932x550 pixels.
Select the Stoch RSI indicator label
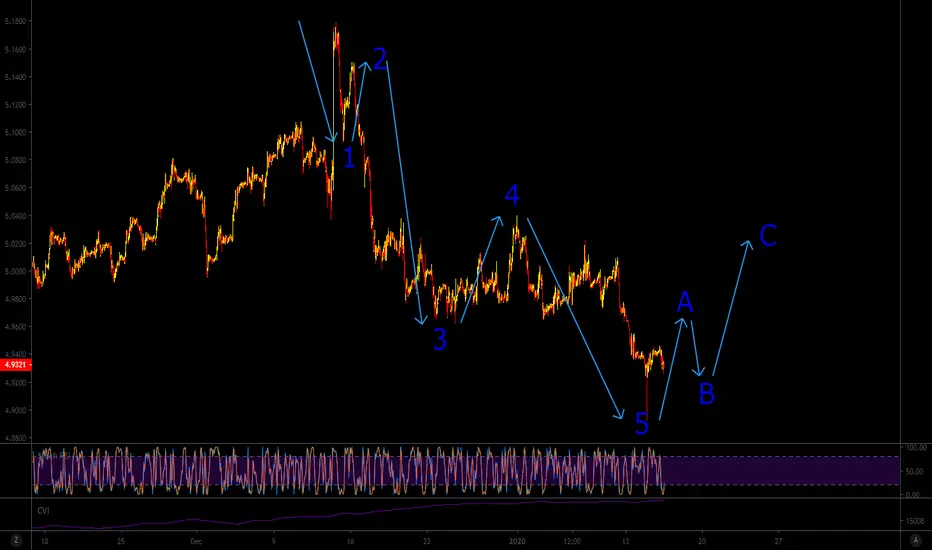point(53,455)
